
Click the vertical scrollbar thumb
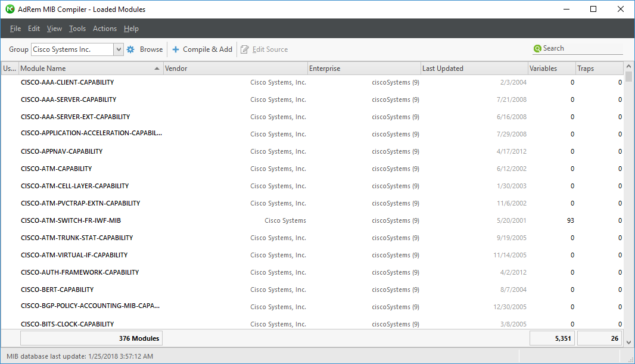(628, 76)
